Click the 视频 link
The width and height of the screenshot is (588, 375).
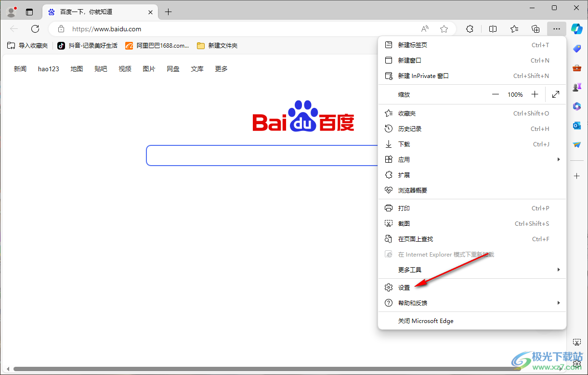point(125,69)
